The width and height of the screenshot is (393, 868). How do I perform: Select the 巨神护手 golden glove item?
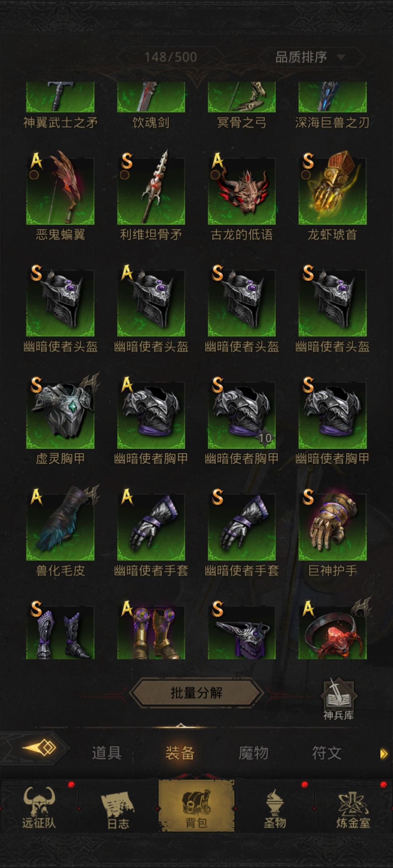[333, 527]
